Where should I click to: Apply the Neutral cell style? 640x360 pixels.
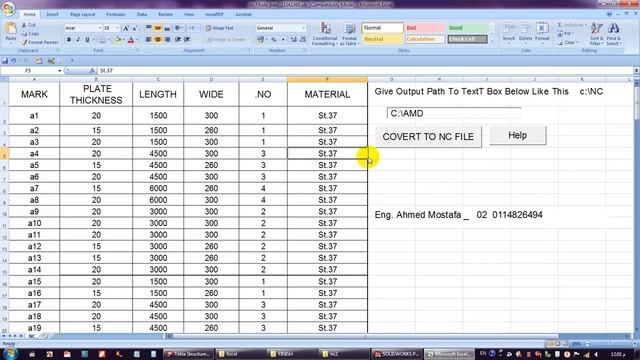pyautogui.click(x=382, y=39)
